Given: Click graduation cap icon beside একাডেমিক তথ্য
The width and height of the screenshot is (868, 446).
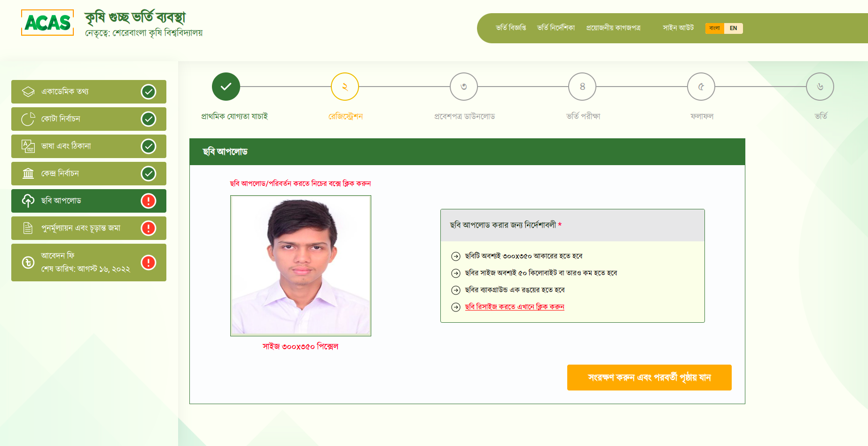Looking at the screenshot, I should (x=28, y=92).
